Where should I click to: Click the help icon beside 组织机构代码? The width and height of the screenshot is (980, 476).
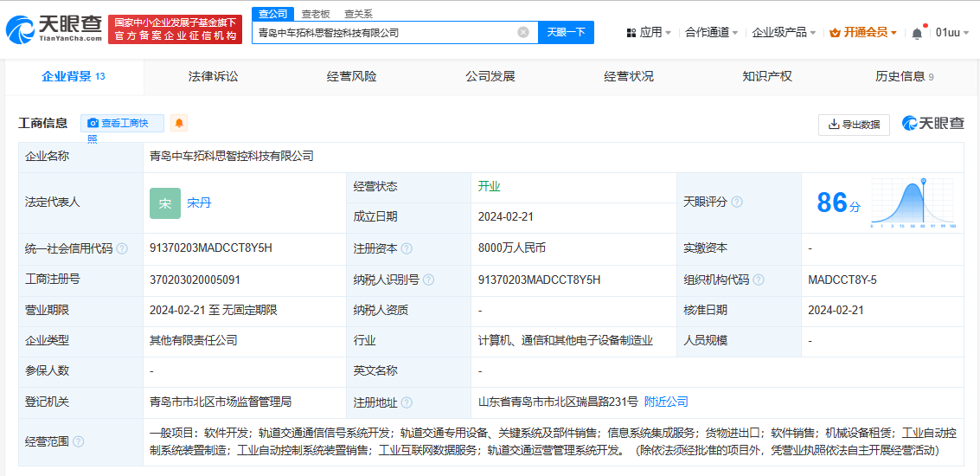[759, 280]
